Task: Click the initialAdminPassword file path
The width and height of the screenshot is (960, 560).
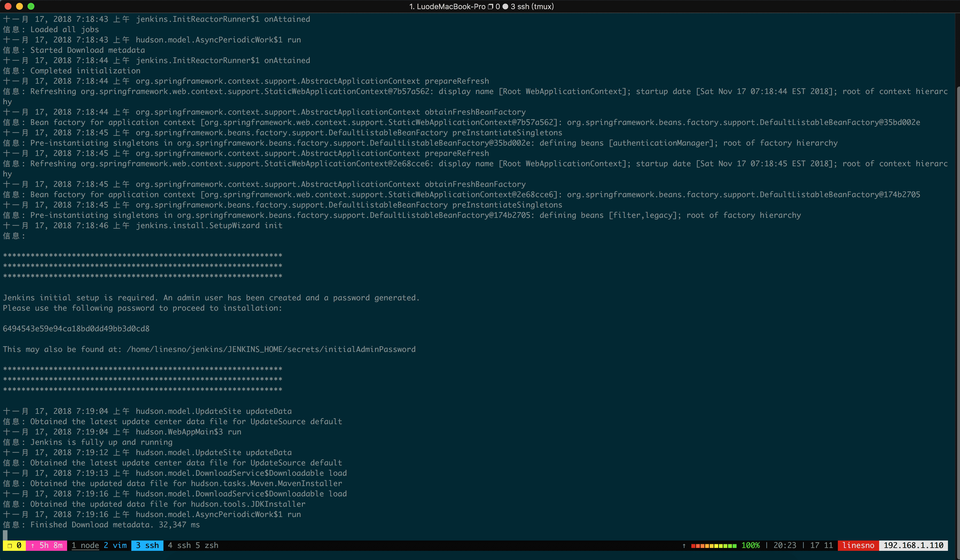Action: pyautogui.click(x=271, y=349)
